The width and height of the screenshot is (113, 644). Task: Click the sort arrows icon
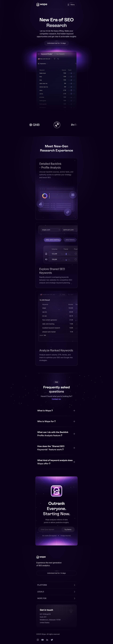[x=58, y=59]
